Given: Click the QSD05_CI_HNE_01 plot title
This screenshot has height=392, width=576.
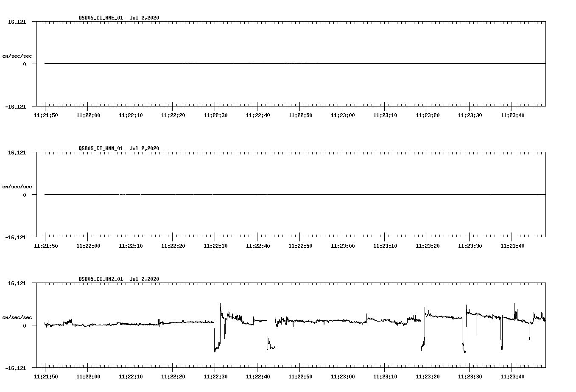Looking at the screenshot, I should (119, 17).
